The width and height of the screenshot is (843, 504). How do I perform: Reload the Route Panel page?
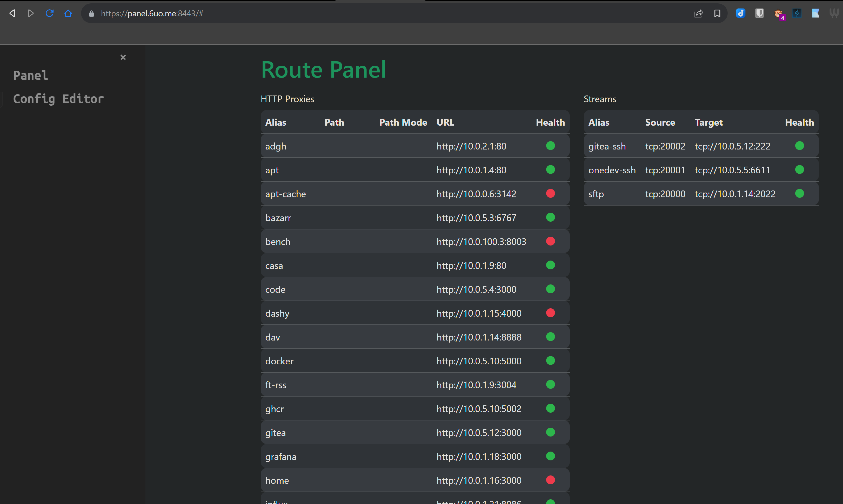tap(50, 13)
